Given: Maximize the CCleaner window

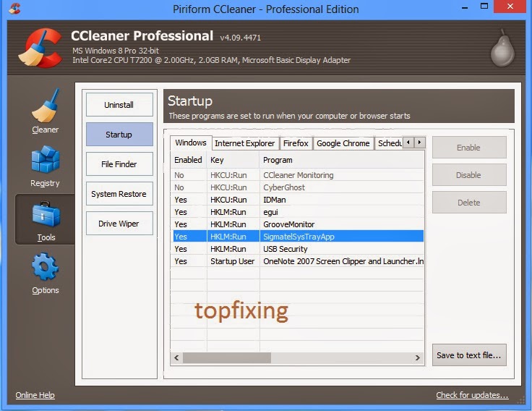Looking at the screenshot, I should click(484, 6).
